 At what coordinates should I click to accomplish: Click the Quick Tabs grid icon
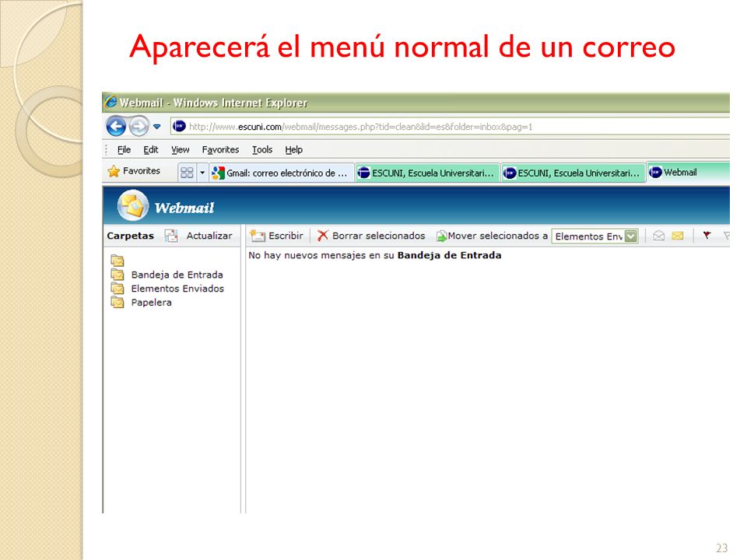click(187, 173)
